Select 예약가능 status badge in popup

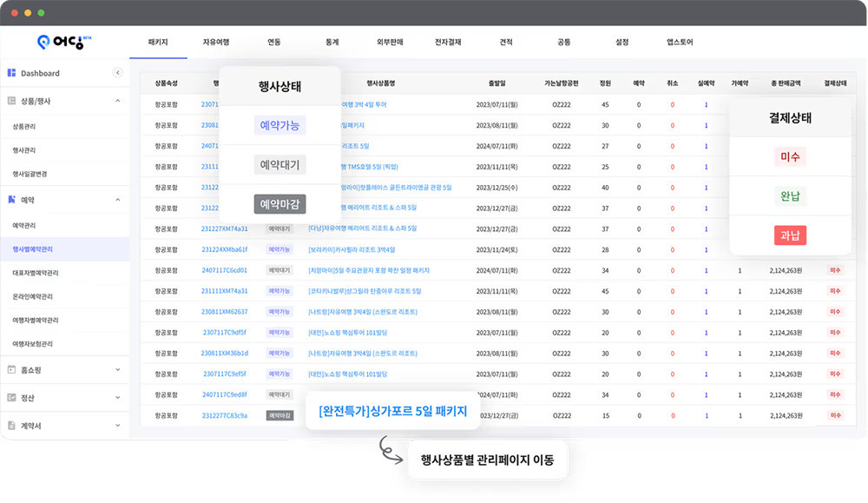pos(279,125)
